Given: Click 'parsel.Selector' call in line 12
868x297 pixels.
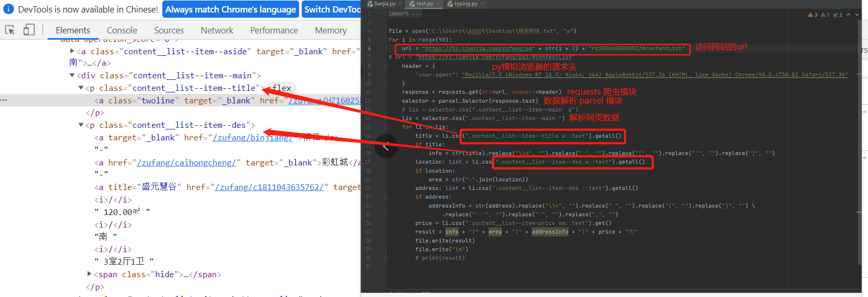Looking at the screenshot, I should pos(465,101).
